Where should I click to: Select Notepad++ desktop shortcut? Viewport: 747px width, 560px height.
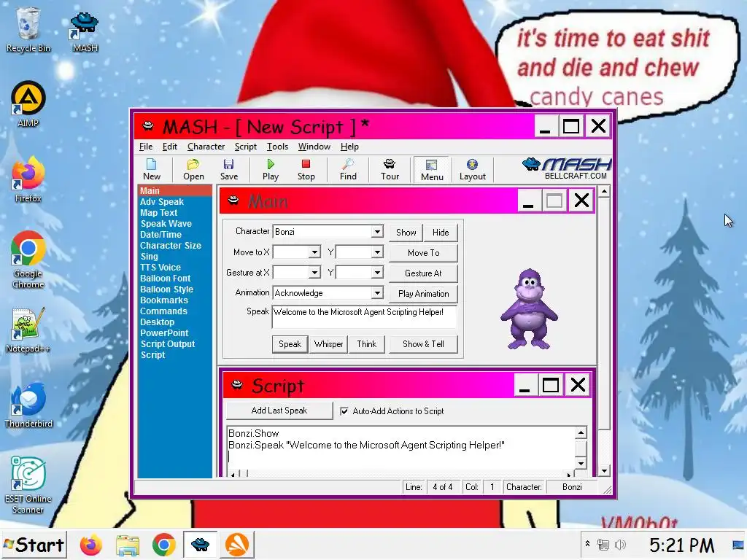pos(28,330)
